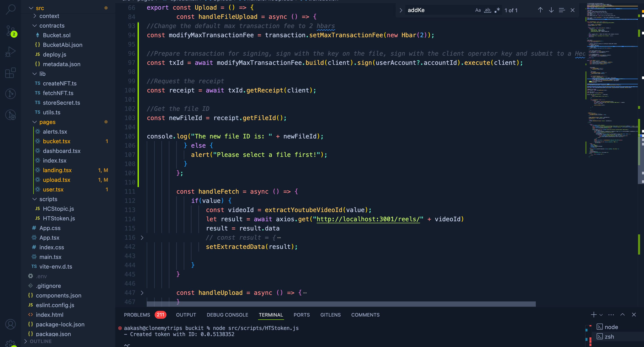644x347 pixels.
Task: Expand the context folder
Action: coord(35,16)
